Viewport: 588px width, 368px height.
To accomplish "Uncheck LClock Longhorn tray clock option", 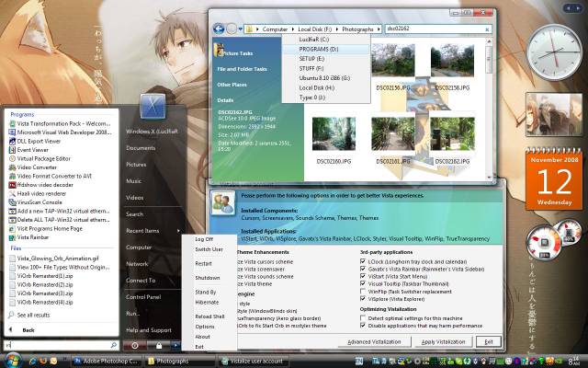I will 363,261.
